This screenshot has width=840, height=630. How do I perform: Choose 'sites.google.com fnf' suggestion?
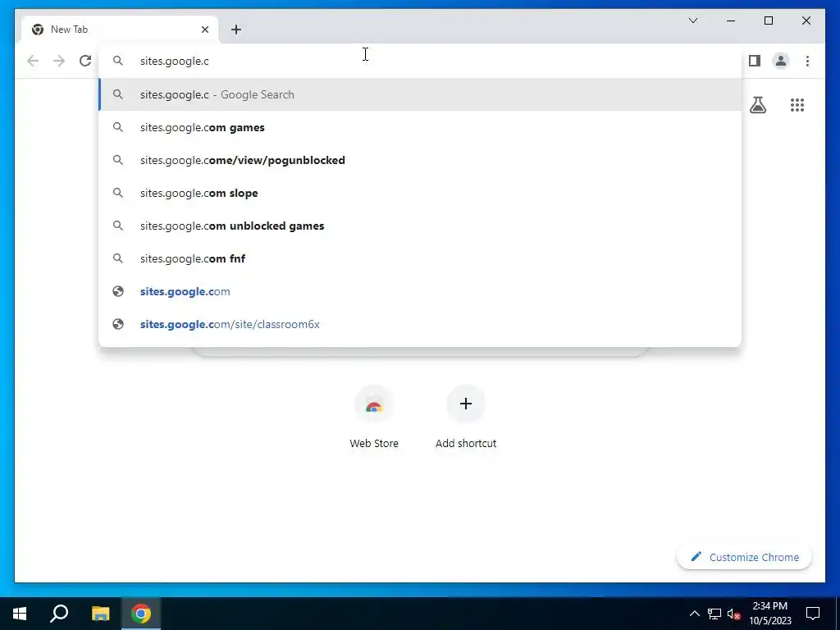coord(421,258)
